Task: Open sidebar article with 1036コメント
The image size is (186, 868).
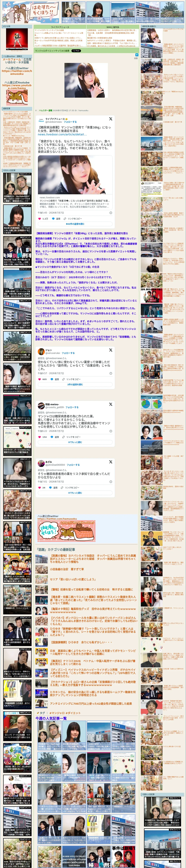Action: [17, 219]
